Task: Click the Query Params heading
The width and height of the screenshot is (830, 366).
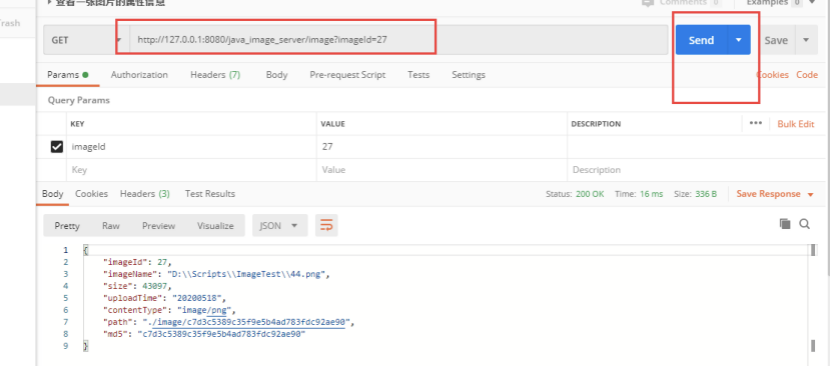Action: click(x=79, y=100)
